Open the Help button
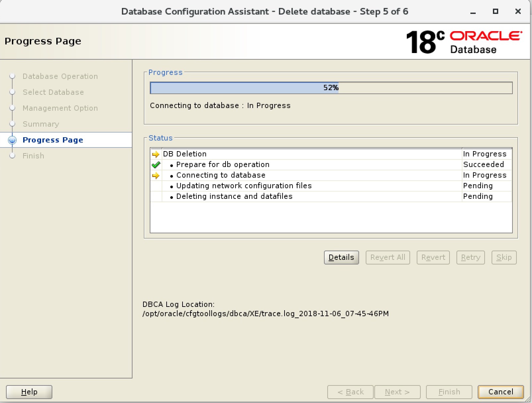This screenshot has width=532, height=403. click(x=29, y=392)
